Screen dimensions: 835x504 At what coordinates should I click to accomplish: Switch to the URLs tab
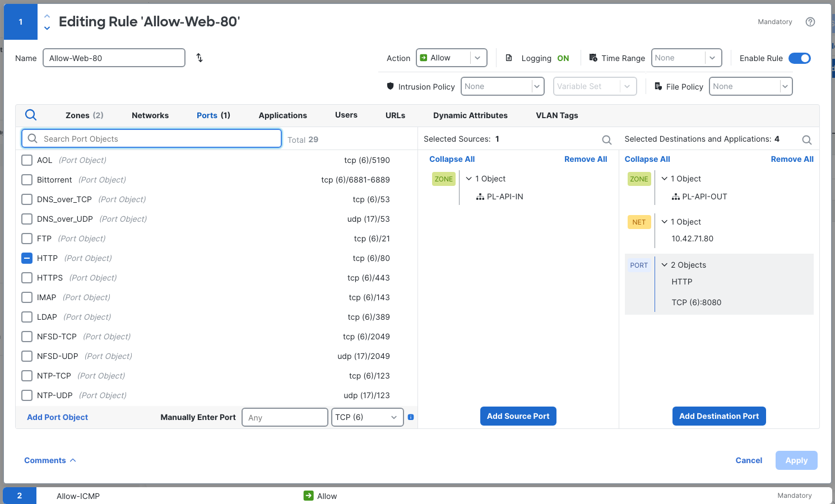pos(395,115)
